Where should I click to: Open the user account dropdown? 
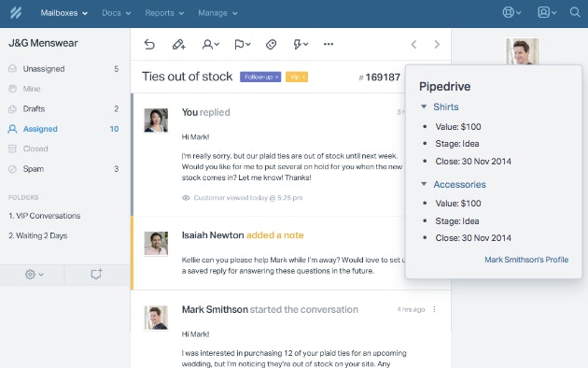tap(547, 12)
